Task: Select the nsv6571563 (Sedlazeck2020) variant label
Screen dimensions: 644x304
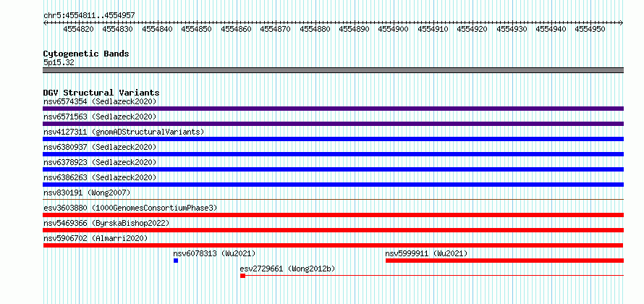Action: tap(100, 117)
